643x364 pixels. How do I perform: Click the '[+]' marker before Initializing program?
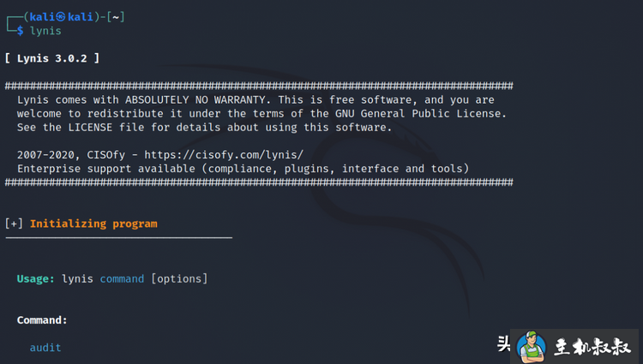14,224
